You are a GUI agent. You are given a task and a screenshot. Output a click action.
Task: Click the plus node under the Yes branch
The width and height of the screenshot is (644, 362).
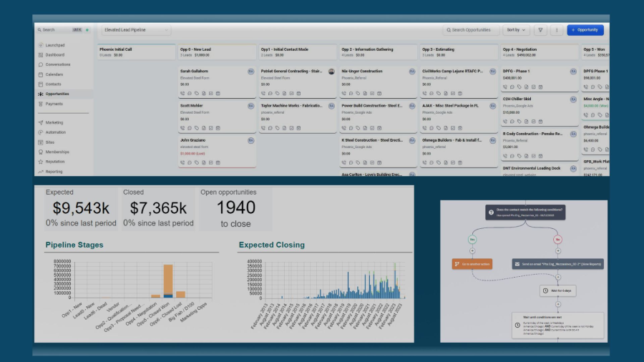click(x=472, y=251)
